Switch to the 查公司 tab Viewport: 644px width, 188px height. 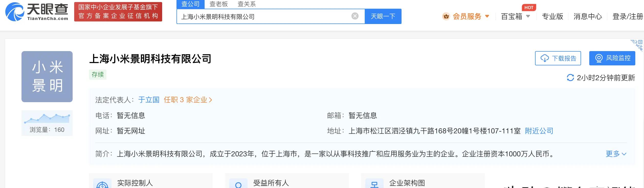[190, 4]
